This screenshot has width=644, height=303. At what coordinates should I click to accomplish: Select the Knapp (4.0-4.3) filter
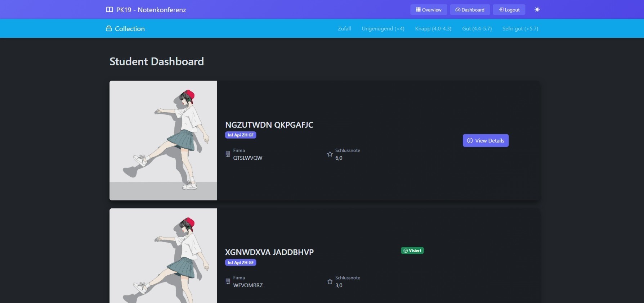click(433, 28)
